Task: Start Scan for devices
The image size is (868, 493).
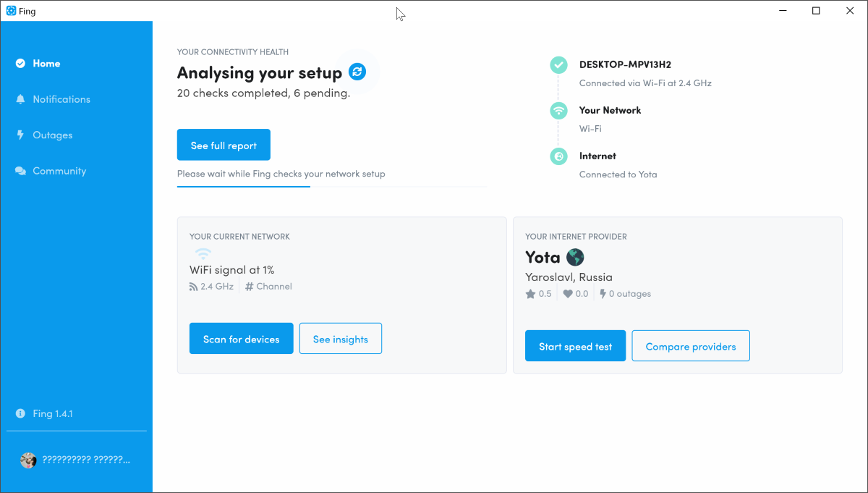Action: point(242,339)
